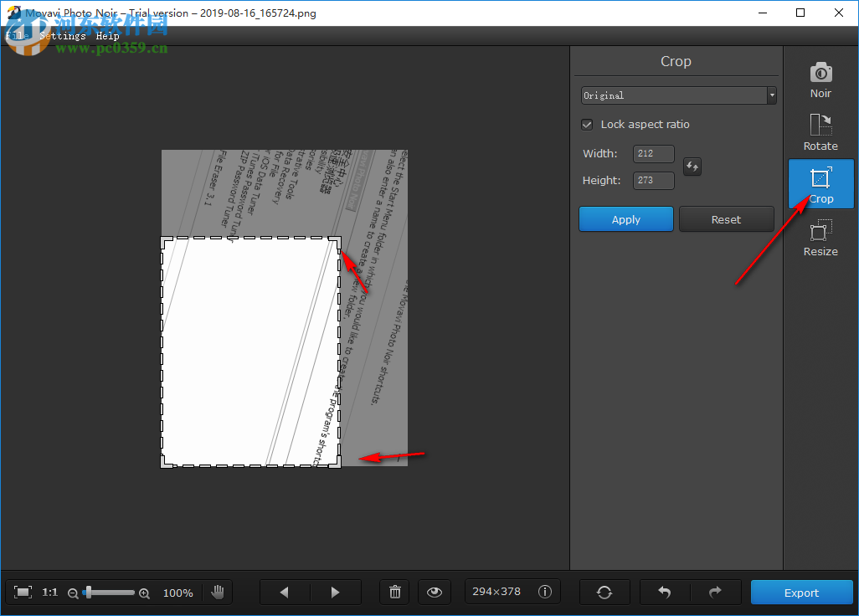This screenshot has width=859, height=616.
Task: Delete the current photo with the trash icon
Action: [394, 592]
